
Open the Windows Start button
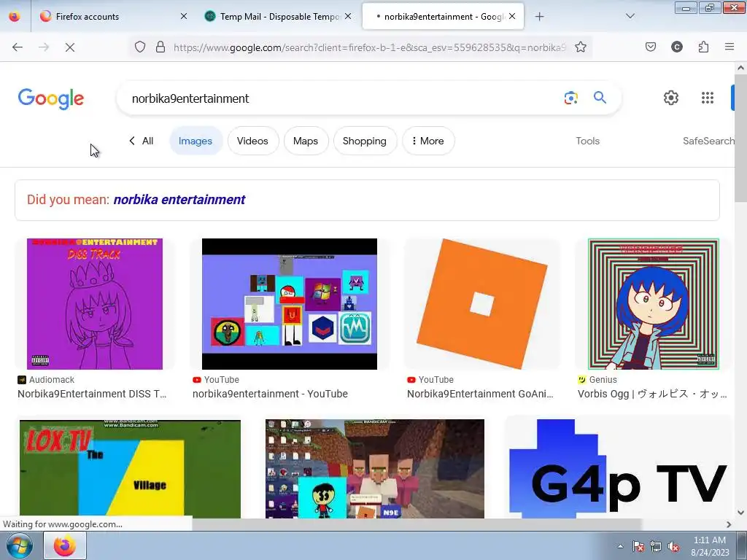point(20,545)
